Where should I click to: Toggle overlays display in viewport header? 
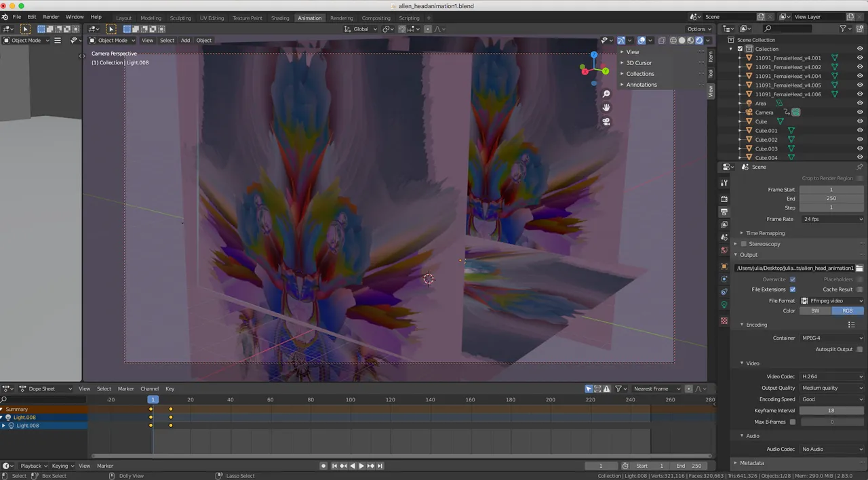click(x=641, y=40)
